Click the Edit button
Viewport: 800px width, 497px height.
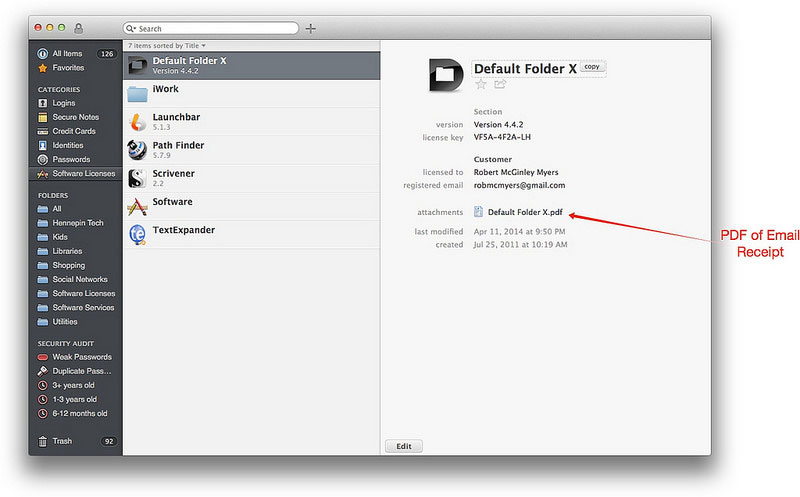[x=404, y=446]
